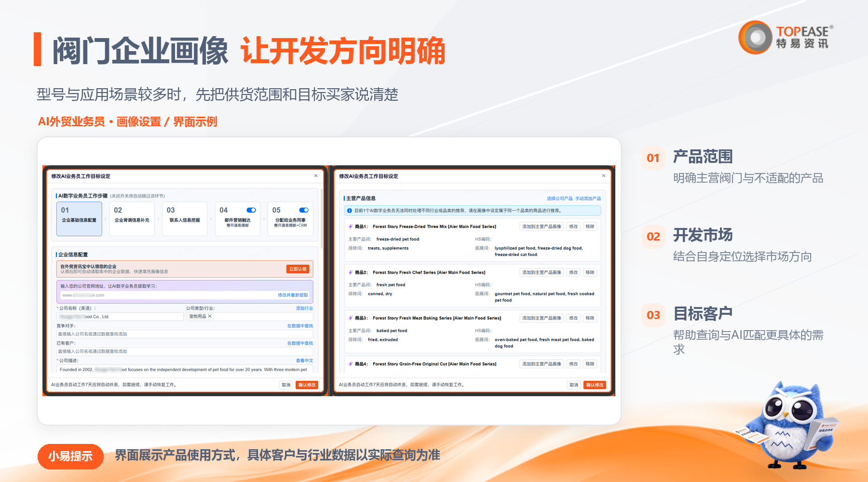Click the 立即认领 button

(298, 269)
